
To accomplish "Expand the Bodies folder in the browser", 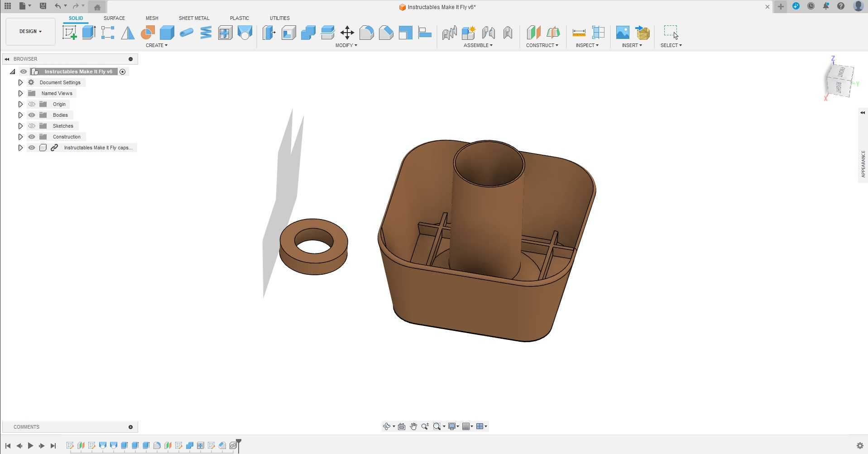I will tap(20, 115).
